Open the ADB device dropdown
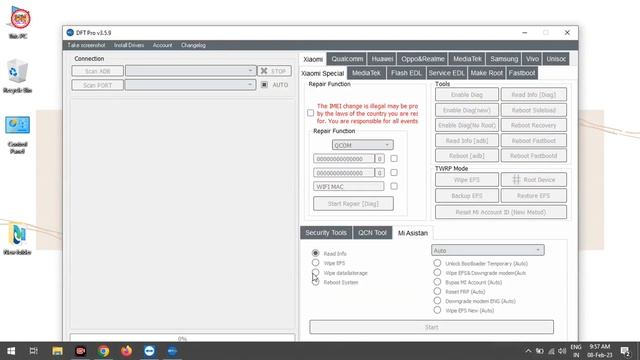This screenshot has width=640, height=360. pos(191,71)
